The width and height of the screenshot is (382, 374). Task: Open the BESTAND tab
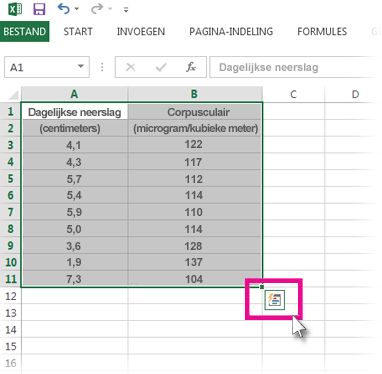coord(25,31)
